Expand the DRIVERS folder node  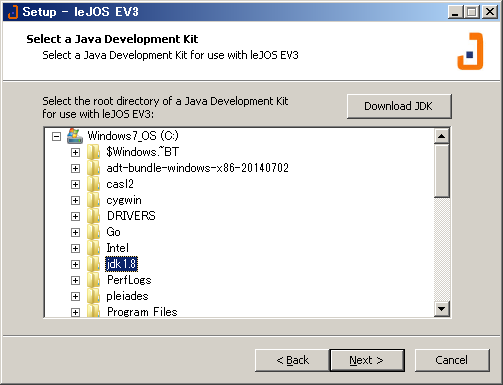tap(75, 216)
